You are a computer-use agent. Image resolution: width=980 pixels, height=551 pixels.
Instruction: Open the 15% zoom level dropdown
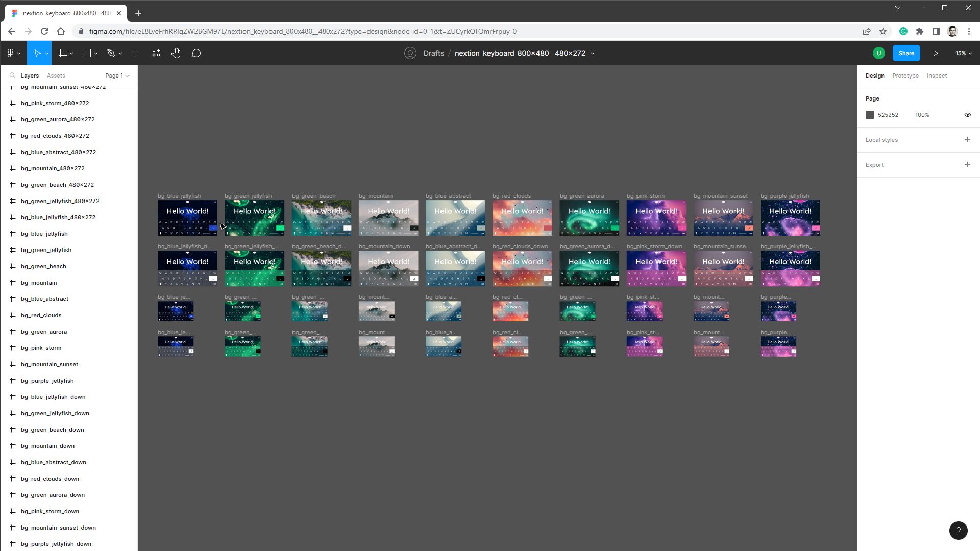click(963, 53)
